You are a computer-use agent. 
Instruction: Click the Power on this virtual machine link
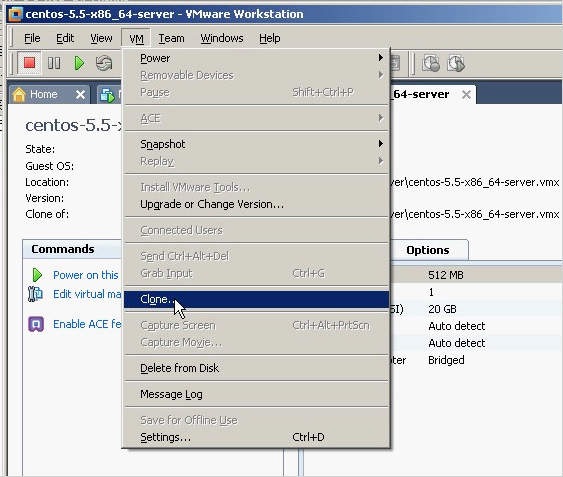85,275
